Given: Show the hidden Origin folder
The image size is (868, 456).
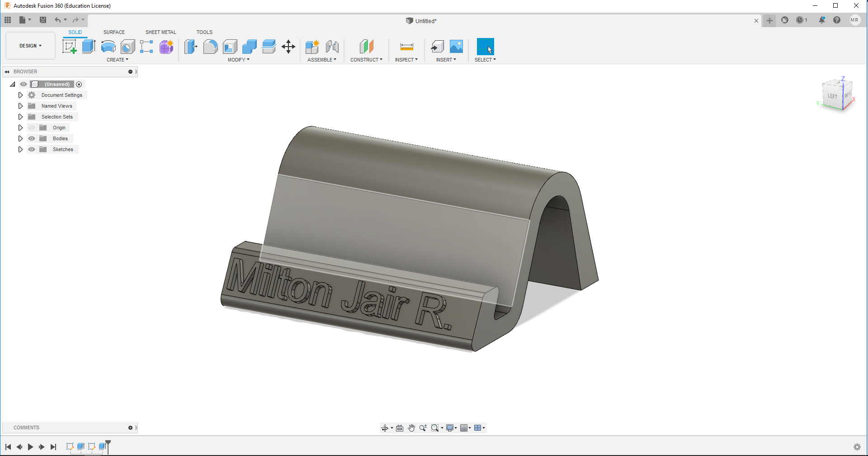Looking at the screenshot, I should coord(32,128).
